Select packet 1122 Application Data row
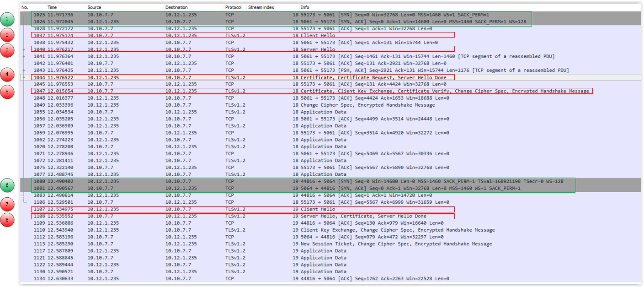 [330, 265]
